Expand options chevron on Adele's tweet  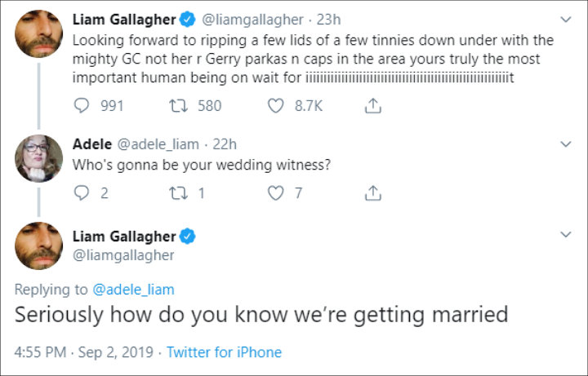[565, 144]
